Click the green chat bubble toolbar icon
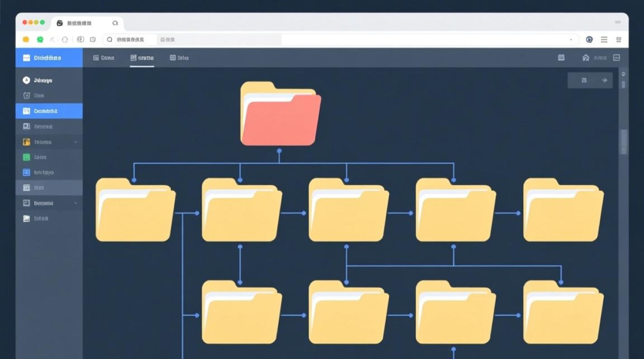Image resolution: width=644 pixels, height=359 pixels. click(40, 40)
